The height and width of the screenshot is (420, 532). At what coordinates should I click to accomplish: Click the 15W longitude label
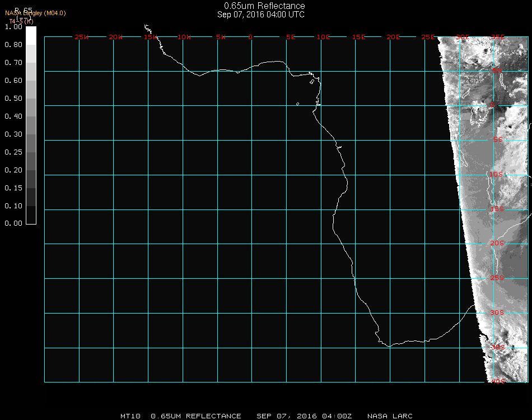coord(151,37)
